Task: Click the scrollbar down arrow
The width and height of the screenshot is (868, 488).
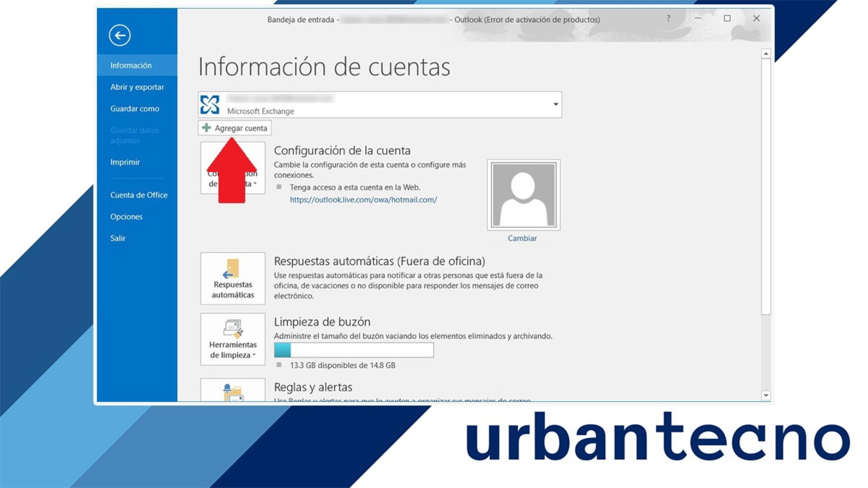Action: 766,396
